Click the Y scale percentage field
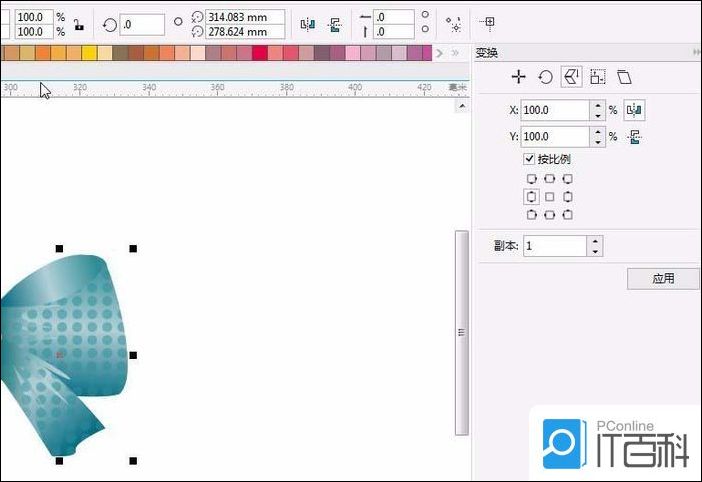This screenshot has width=702, height=482. 555,137
